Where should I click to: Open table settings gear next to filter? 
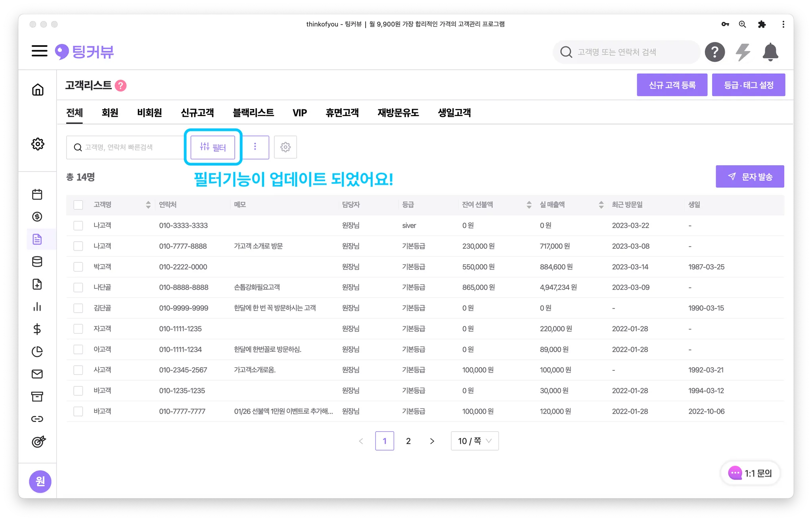[x=285, y=147]
